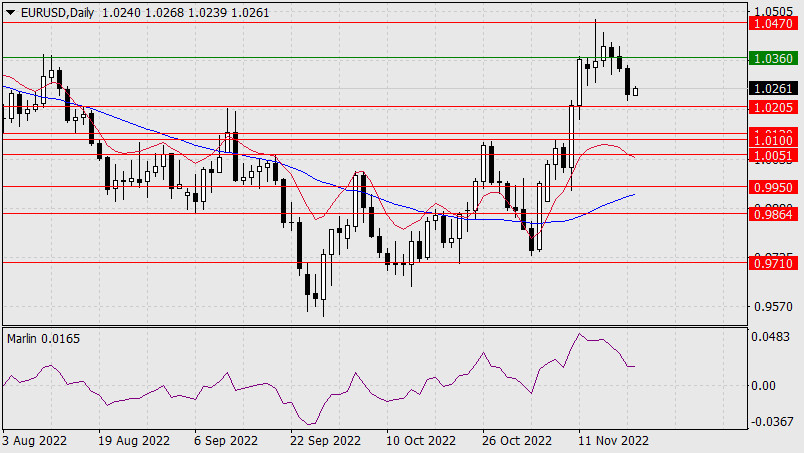Select the EURUSD,Daily chart title text
The width and height of the screenshot is (804, 453).
57,13
